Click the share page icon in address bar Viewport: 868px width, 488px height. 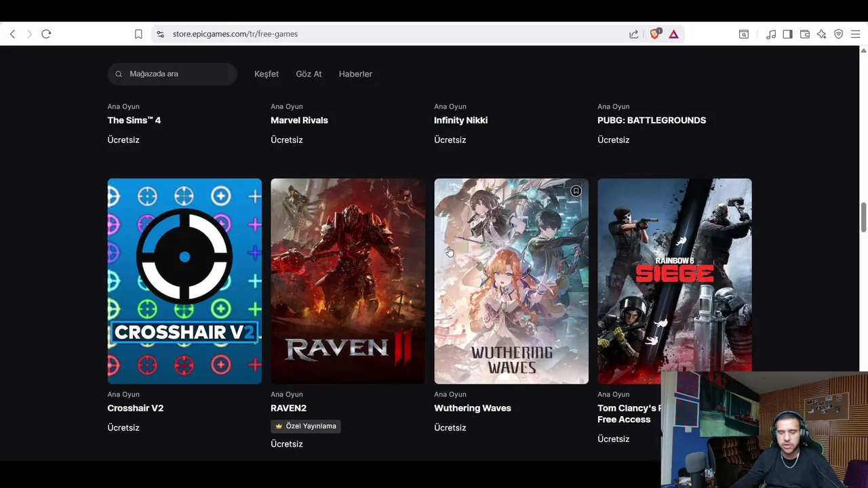634,34
